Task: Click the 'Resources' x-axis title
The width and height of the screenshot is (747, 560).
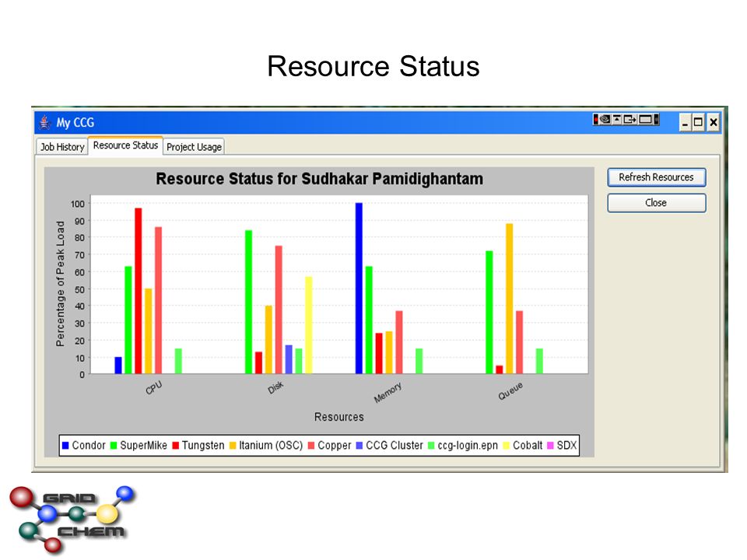Action: click(x=338, y=417)
